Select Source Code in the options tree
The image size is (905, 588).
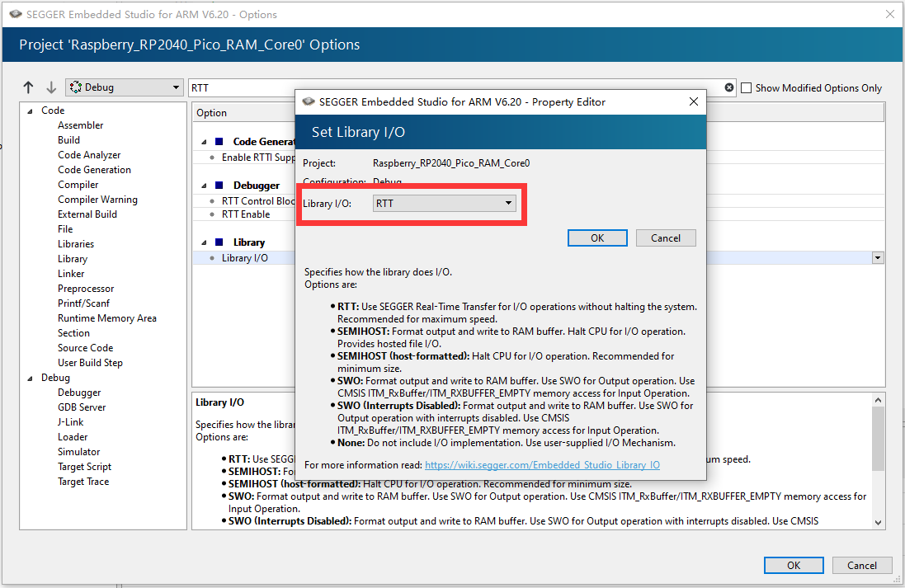point(86,348)
